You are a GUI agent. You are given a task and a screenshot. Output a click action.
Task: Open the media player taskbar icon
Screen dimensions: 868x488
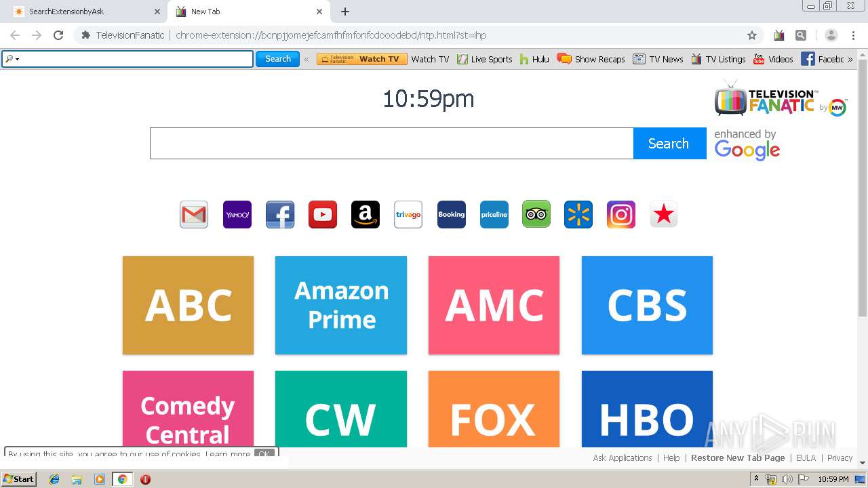100,479
